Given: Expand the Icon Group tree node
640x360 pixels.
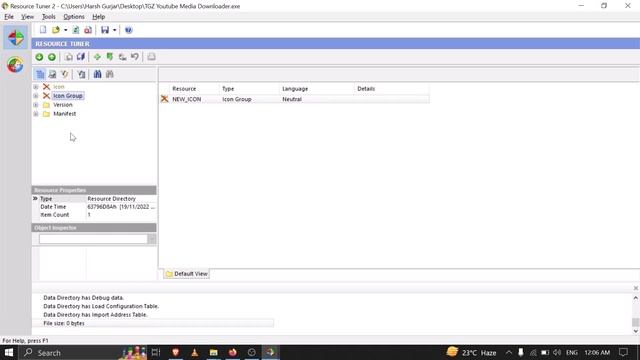Looking at the screenshot, I should [36, 96].
